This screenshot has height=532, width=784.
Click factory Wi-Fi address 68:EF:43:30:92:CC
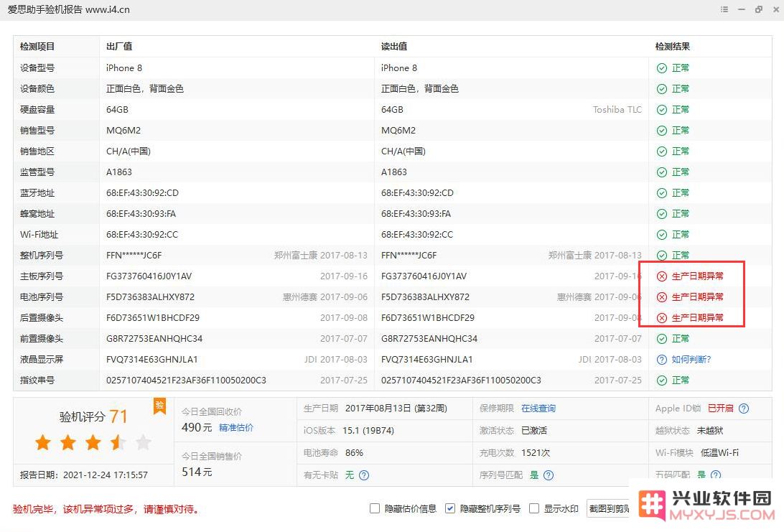click(x=142, y=235)
